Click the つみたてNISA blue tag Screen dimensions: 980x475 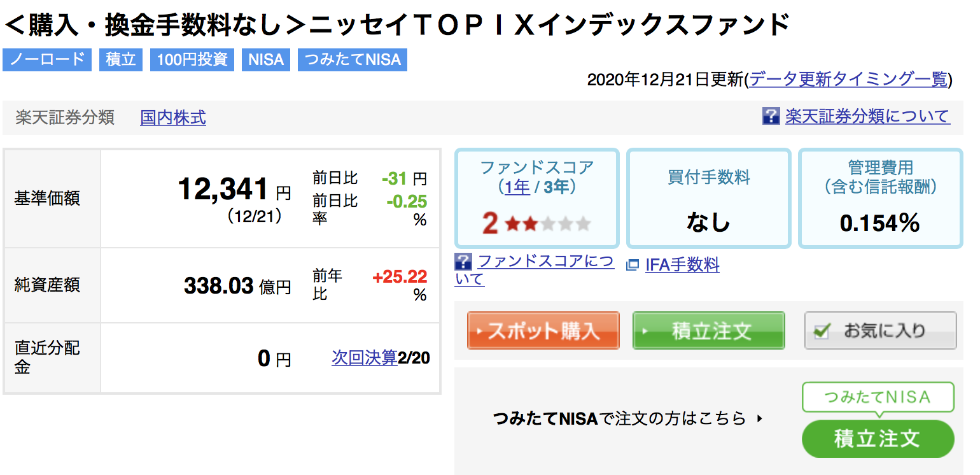tap(353, 60)
